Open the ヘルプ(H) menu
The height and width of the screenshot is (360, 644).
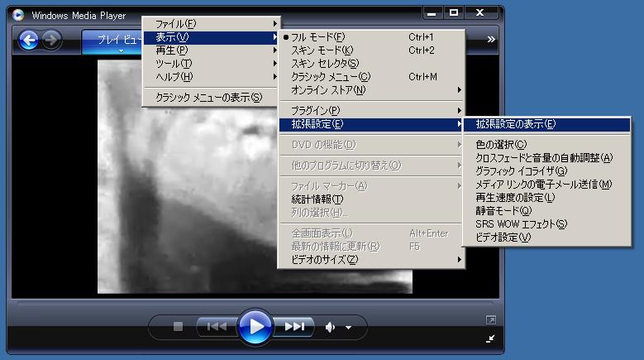[x=212, y=77]
